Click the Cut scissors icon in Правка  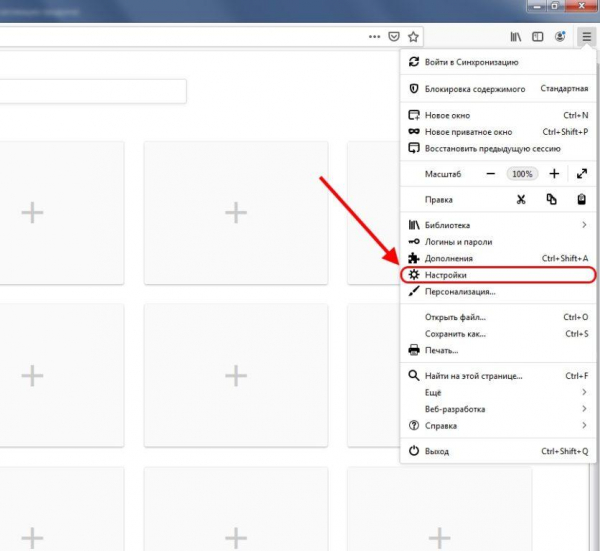point(521,199)
